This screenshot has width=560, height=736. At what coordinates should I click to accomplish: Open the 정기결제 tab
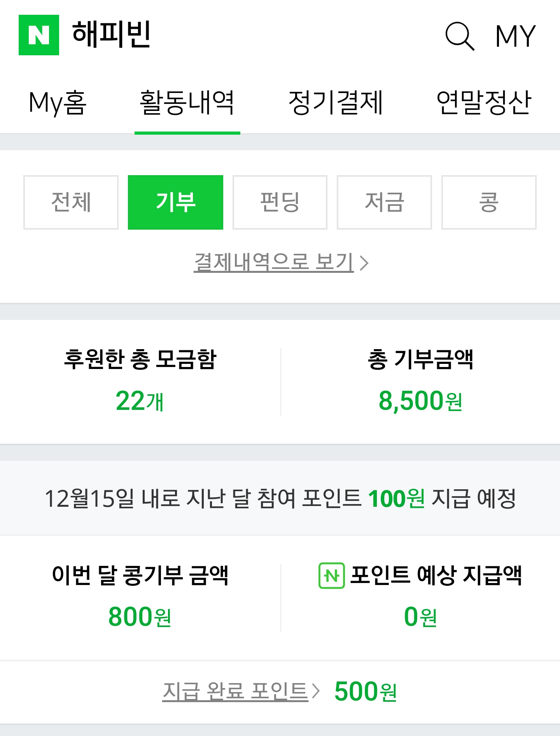point(336,103)
